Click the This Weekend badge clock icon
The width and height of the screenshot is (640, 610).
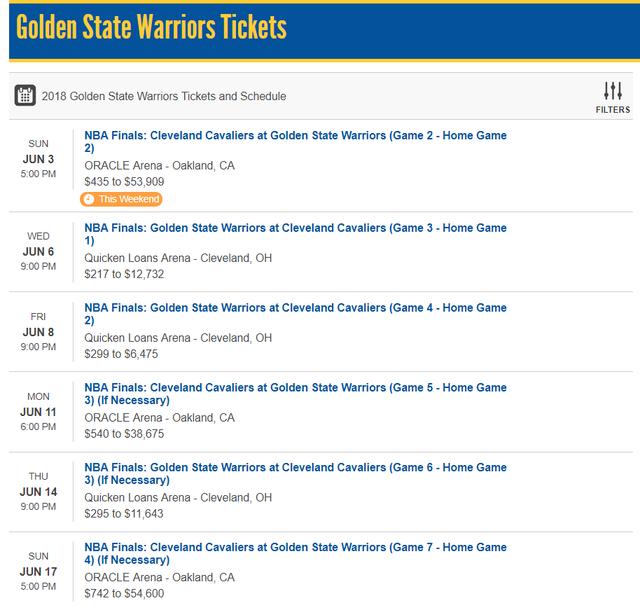pos(89,199)
